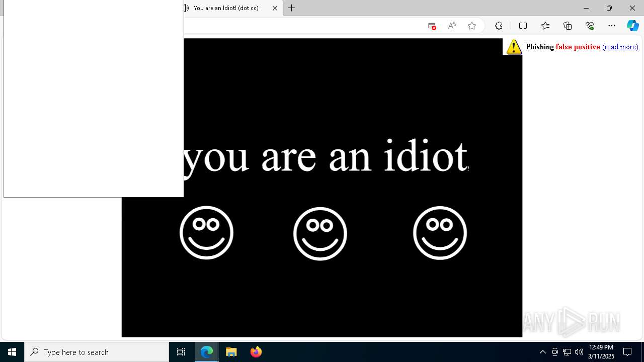Open the Meet Now tray icon
The height and width of the screenshot is (362, 644).
pos(555,352)
